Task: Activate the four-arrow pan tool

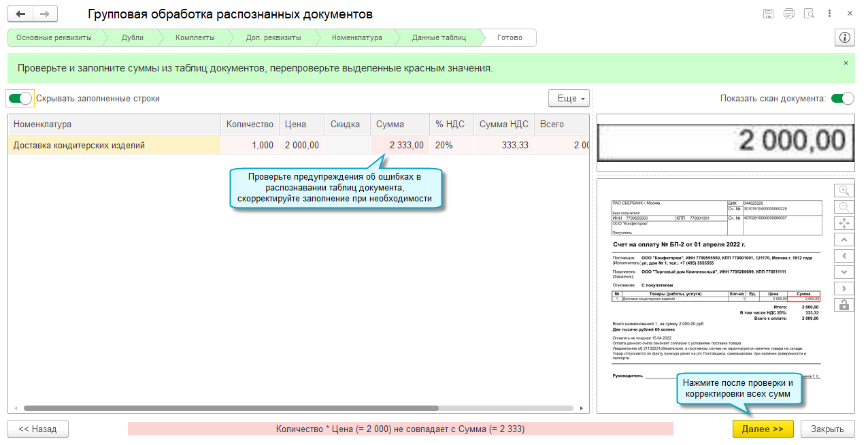Action: [844, 223]
